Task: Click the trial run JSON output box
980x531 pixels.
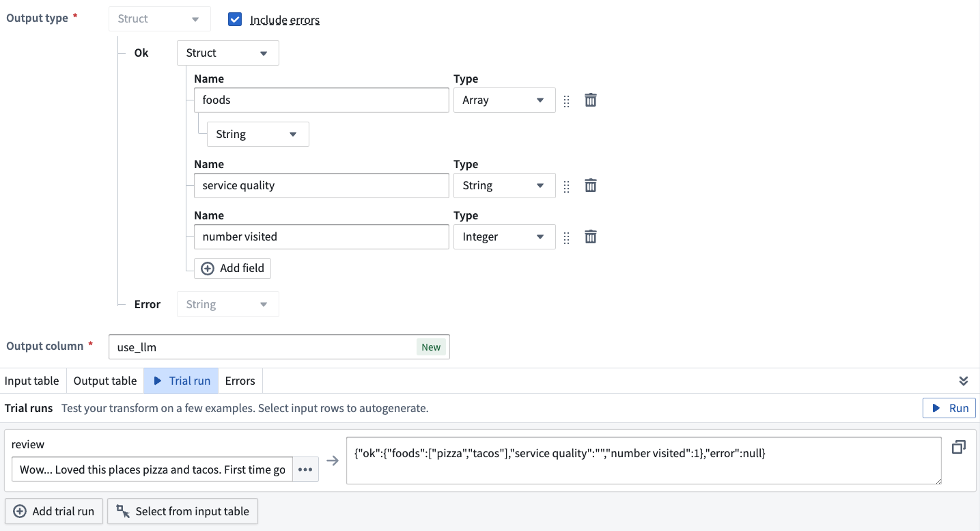Action: click(644, 461)
